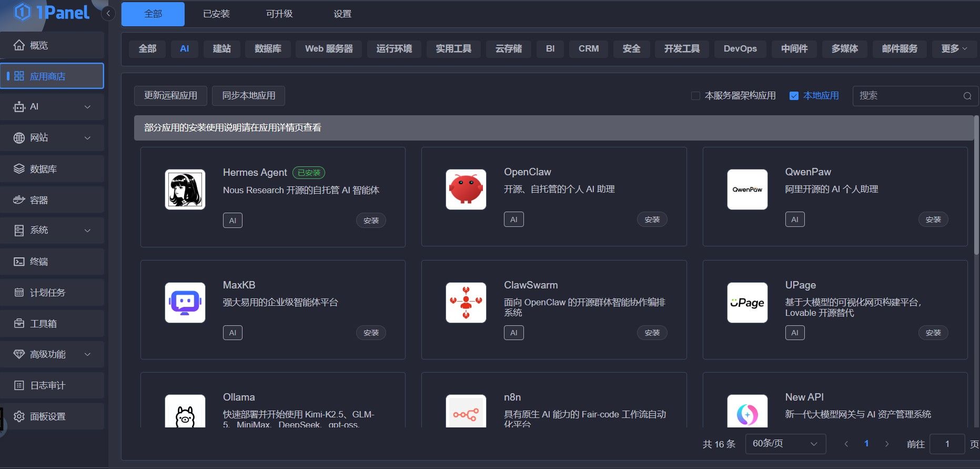Expand the 系统 sidebar menu
Viewport: 980px width, 469px height.
(x=52, y=231)
